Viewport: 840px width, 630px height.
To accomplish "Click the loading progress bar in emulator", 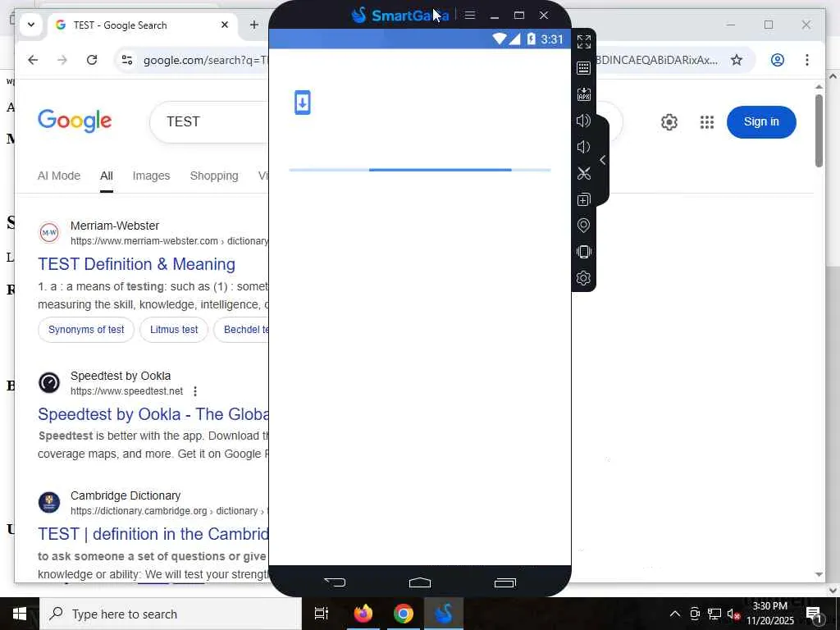I will pyautogui.click(x=420, y=170).
